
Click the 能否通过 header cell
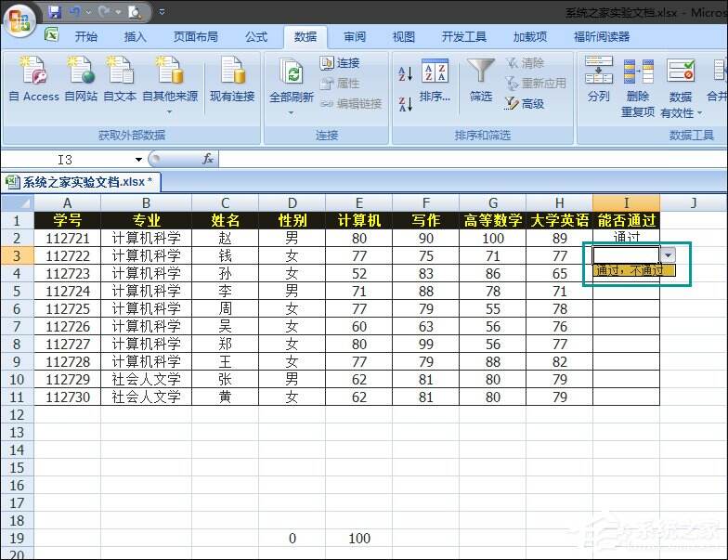(x=626, y=221)
